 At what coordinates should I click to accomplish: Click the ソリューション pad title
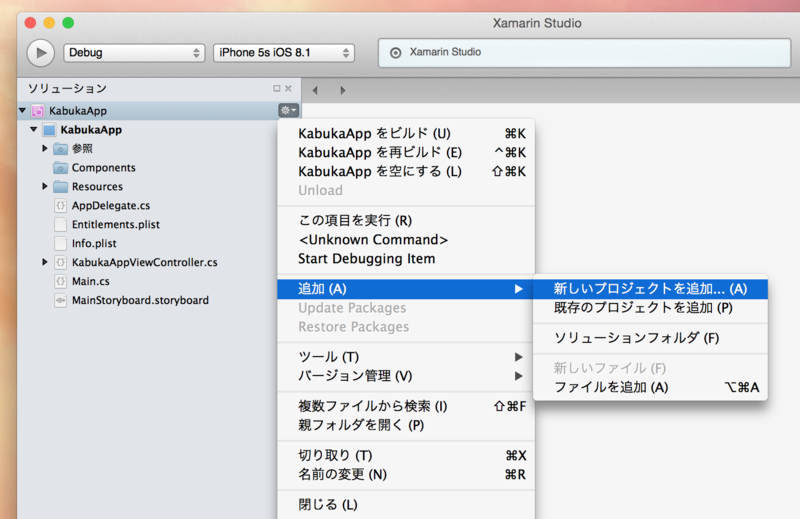pyautogui.click(x=67, y=88)
